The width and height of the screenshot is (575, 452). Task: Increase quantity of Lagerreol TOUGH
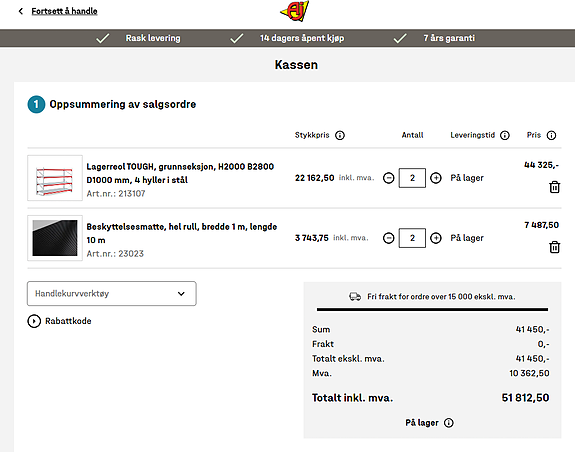point(436,178)
